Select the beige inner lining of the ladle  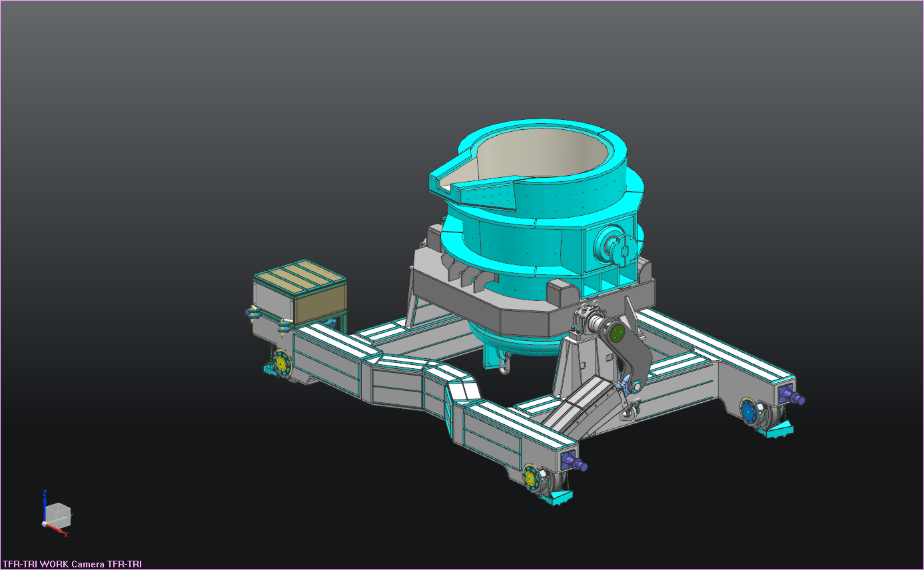(x=546, y=153)
